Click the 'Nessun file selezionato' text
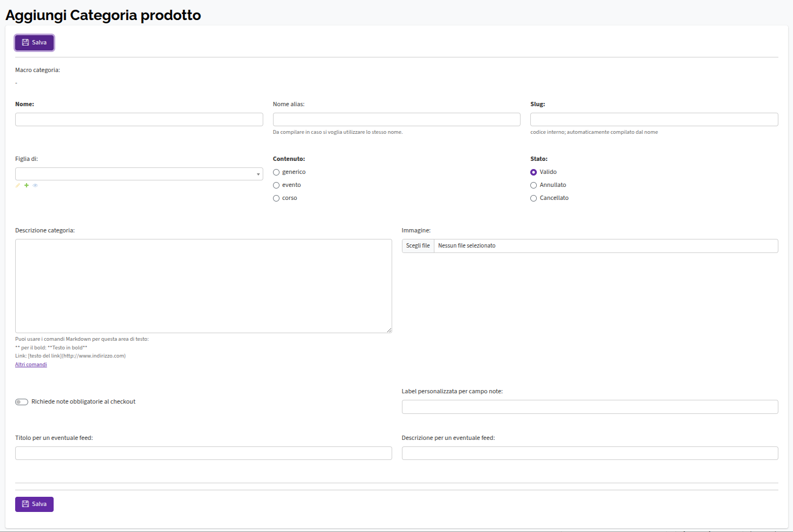 pyautogui.click(x=467, y=246)
